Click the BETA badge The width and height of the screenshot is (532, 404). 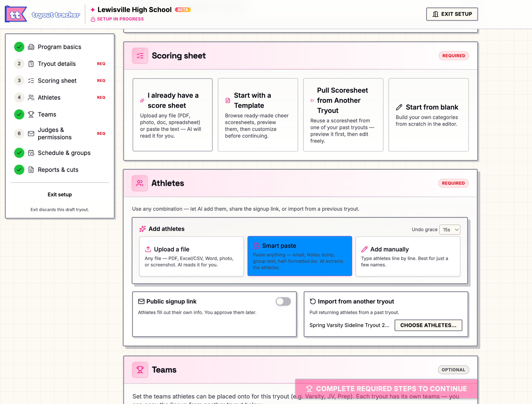coord(183,10)
